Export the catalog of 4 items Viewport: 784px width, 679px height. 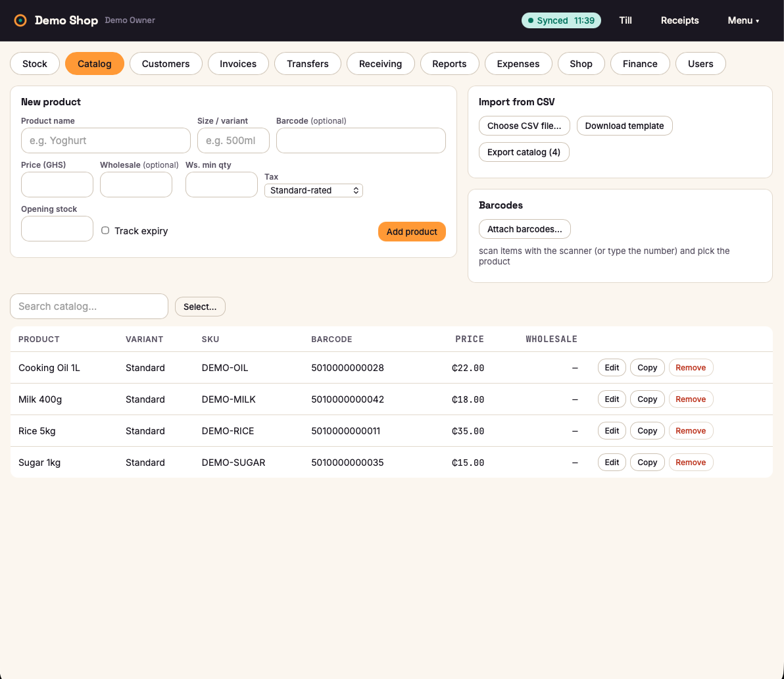524,152
